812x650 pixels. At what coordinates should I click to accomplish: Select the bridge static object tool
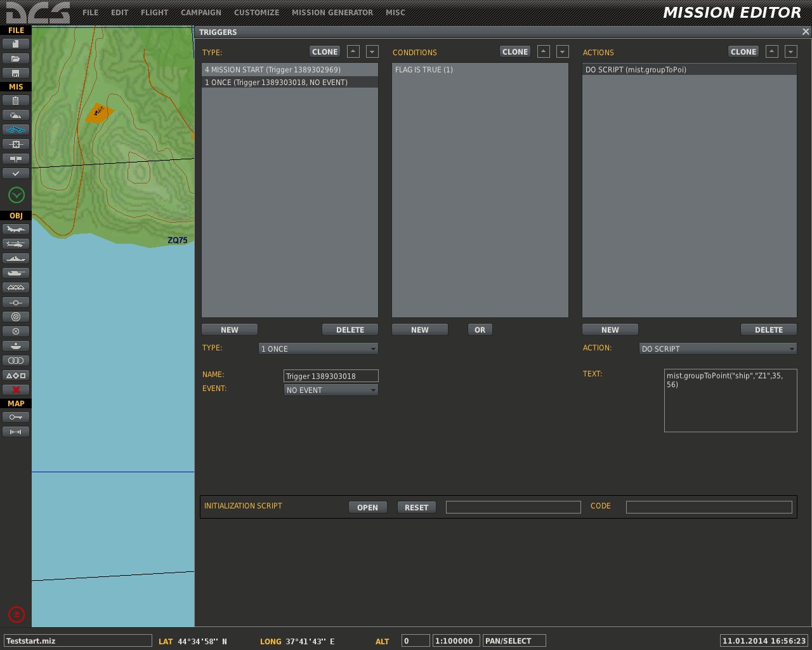16,288
